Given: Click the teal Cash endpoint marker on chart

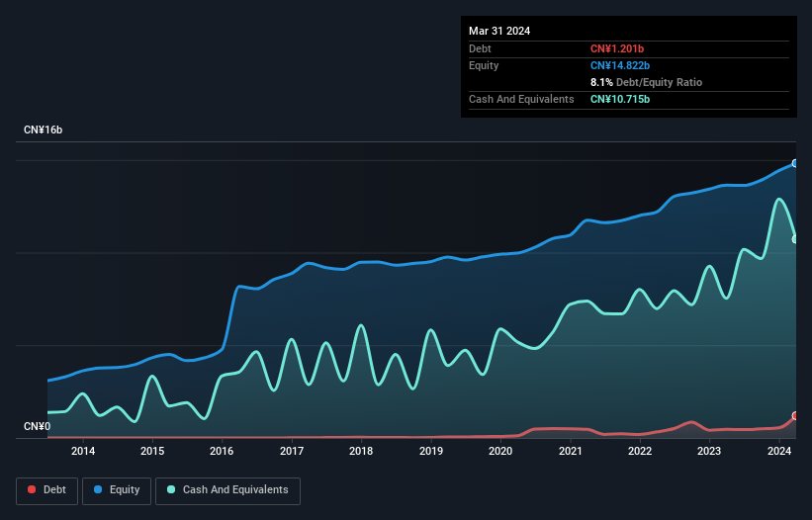Looking at the screenshot, I should click(x=795, y=238).
